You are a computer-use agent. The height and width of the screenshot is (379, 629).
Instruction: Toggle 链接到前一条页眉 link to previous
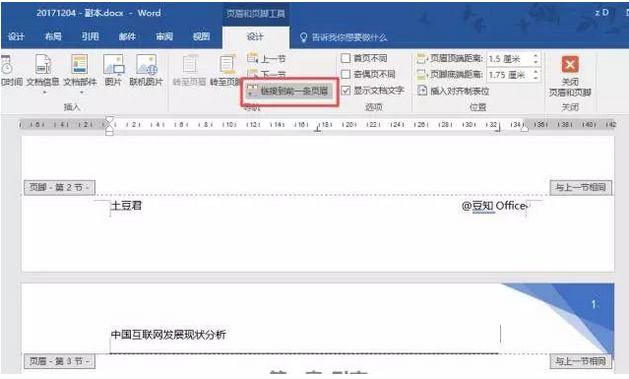290,91
